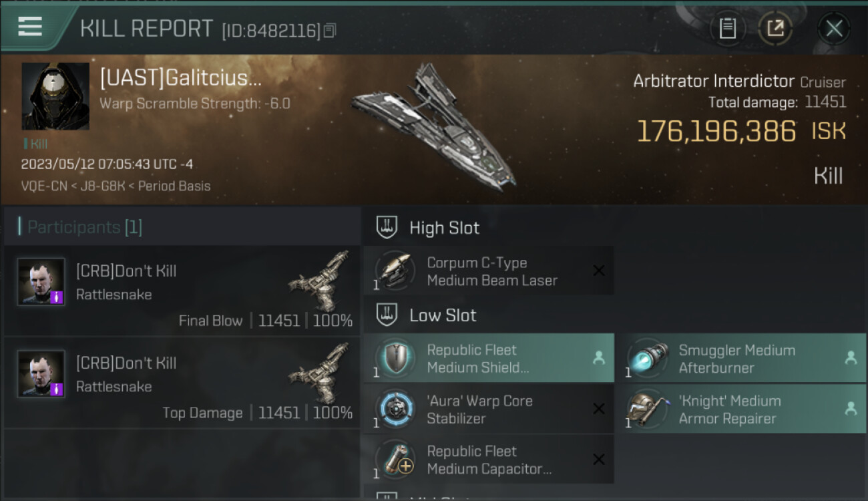Toggle the X marker on Corpum Beam Laser
The width and height of the screenshot is (868, 501).
[x=599, y=271]
